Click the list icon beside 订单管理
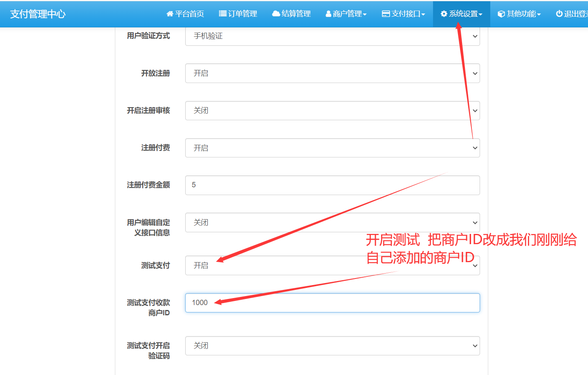 pos(222,14)
